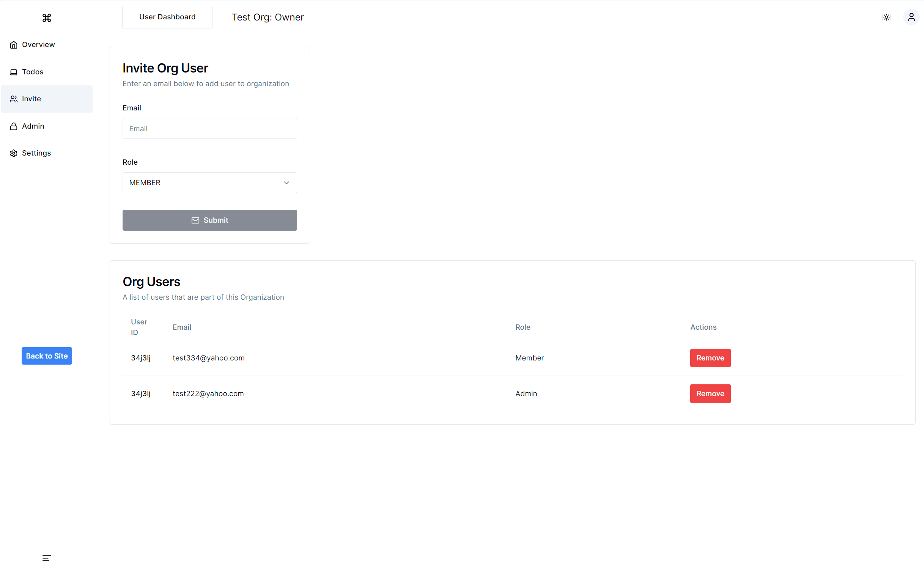Click the users icon beside Invite
Image resolution: width=924 pixels, height=571 pixels.
click(14, 99)
